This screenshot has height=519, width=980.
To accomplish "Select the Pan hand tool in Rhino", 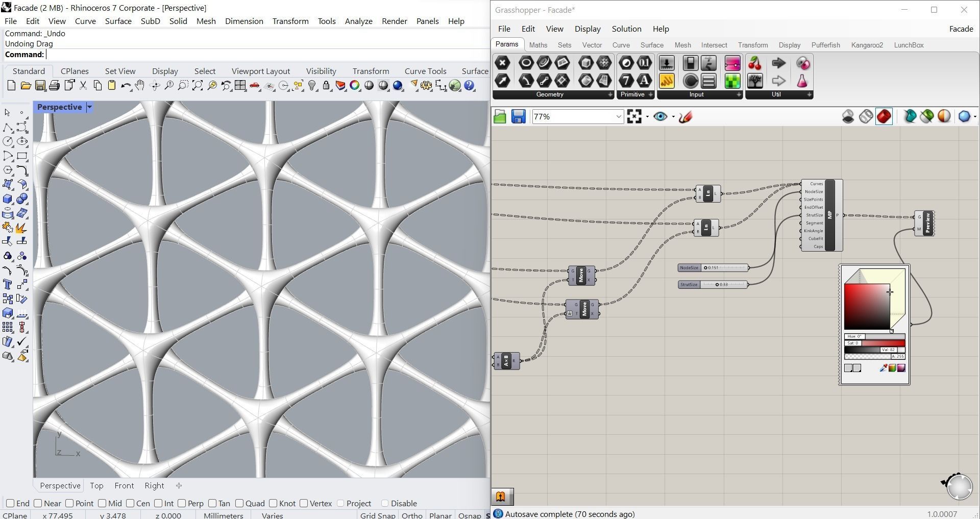I will click(x=140, y=86).
